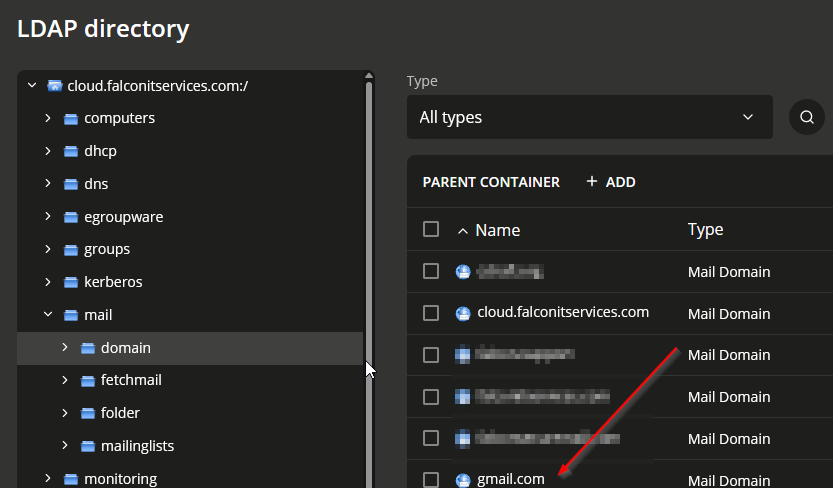This screenshot has width=833, height=488.
Task: Select the cloud.falconitservices.com:/ root entry
Action: click(x=158, y=86)
